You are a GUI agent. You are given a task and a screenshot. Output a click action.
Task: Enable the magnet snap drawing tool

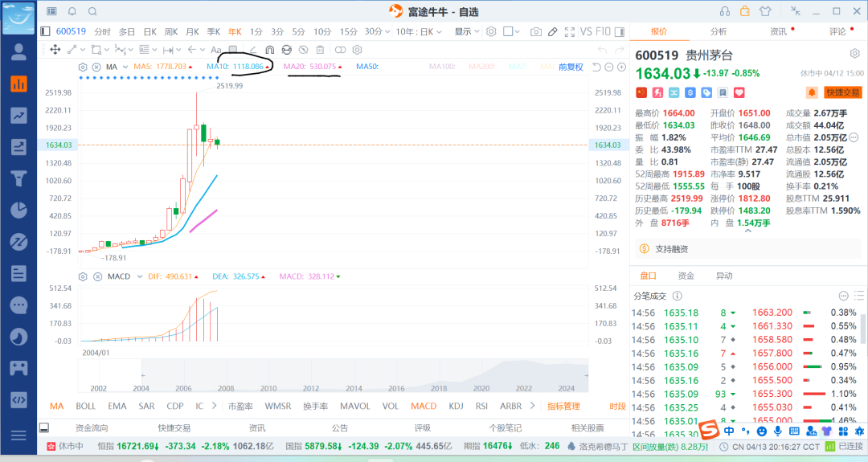[x=269, y=50]
